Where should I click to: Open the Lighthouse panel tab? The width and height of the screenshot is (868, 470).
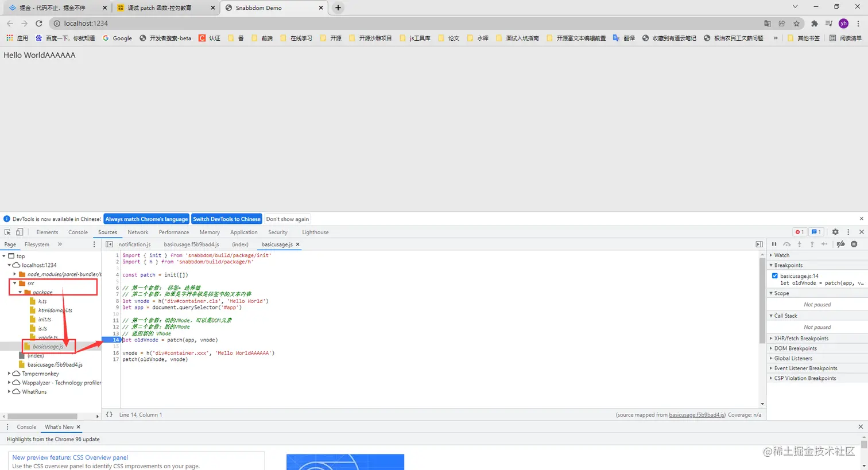pos(315,232)
